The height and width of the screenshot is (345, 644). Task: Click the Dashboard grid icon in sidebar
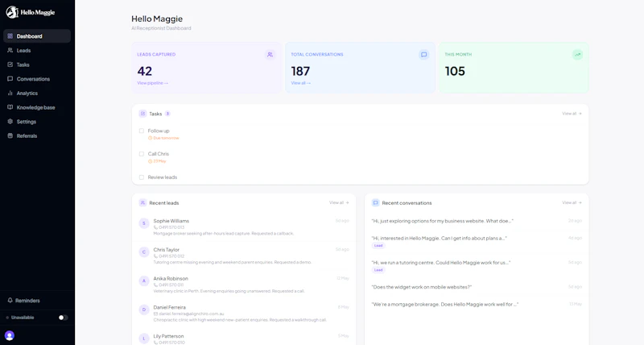click(x=10, y=36)
